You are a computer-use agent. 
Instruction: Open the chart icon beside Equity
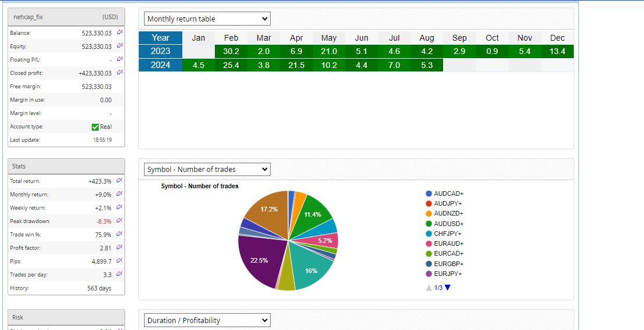point(120,46)
